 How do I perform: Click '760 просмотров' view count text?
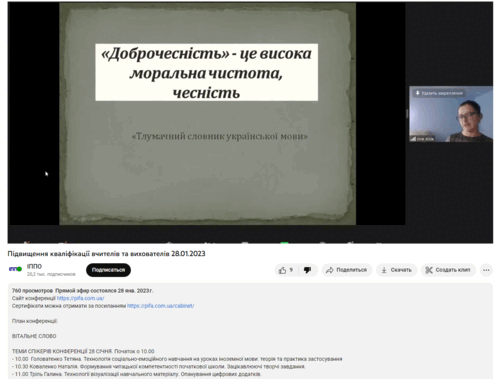[x=32, y=291]
